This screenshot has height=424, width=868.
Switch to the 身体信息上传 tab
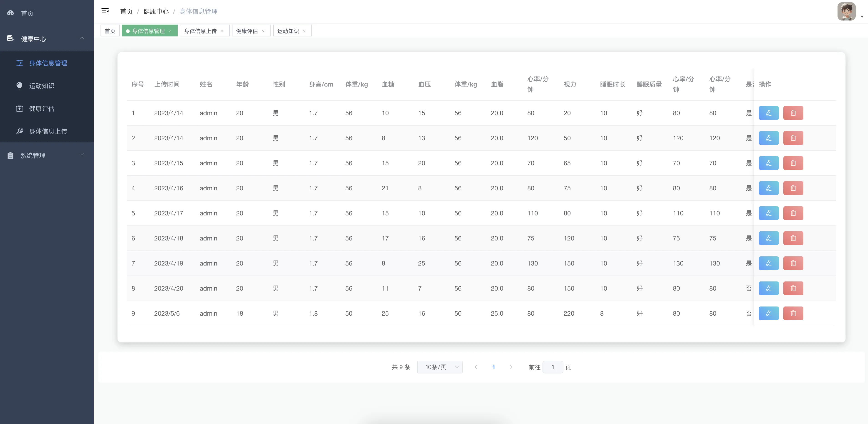pos(200,31)
